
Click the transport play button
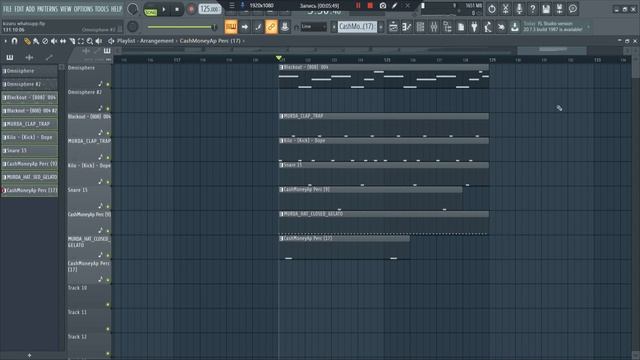(x=164, y=9)
